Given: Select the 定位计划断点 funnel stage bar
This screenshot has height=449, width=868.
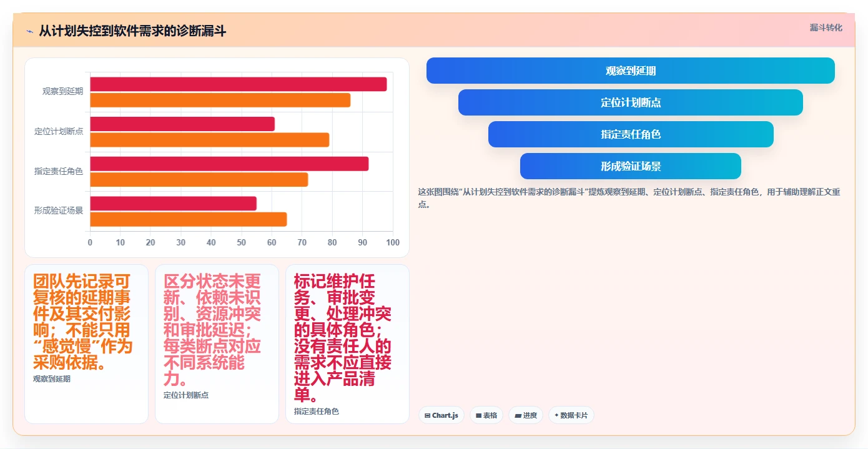Looking at the screenshot, I should click(x=630, y=102).
